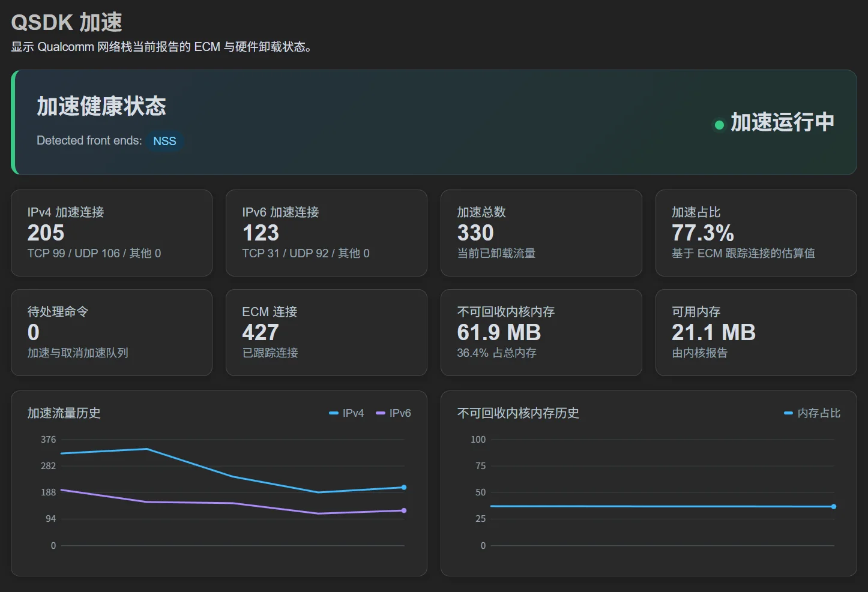Click the ECM 连接 card title
Image resolution: width=868 pixels, height=592 pixels.
coord(270,312)
